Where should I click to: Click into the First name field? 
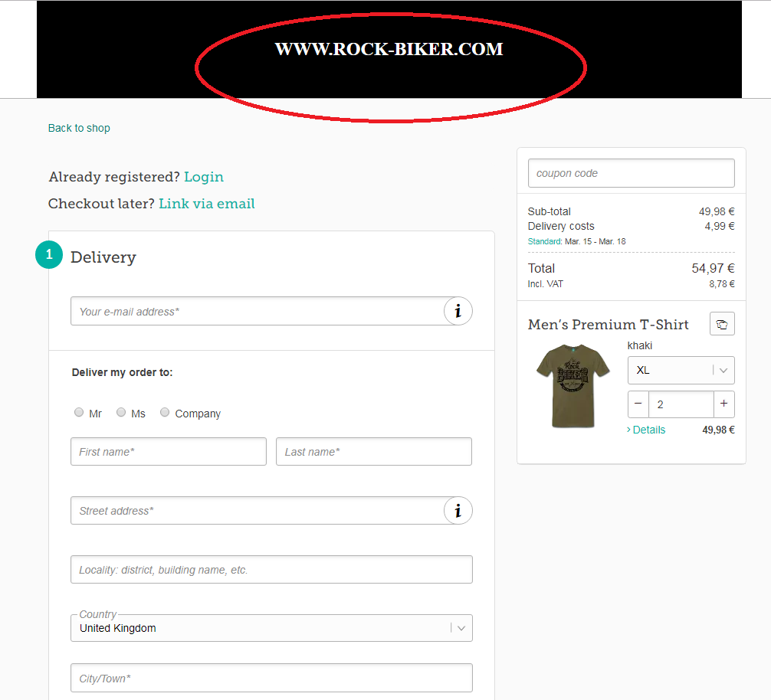coord(168,452)
